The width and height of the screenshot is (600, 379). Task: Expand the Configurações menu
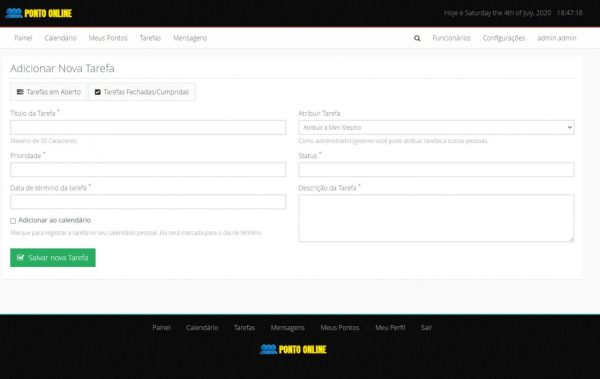(504, 38)
